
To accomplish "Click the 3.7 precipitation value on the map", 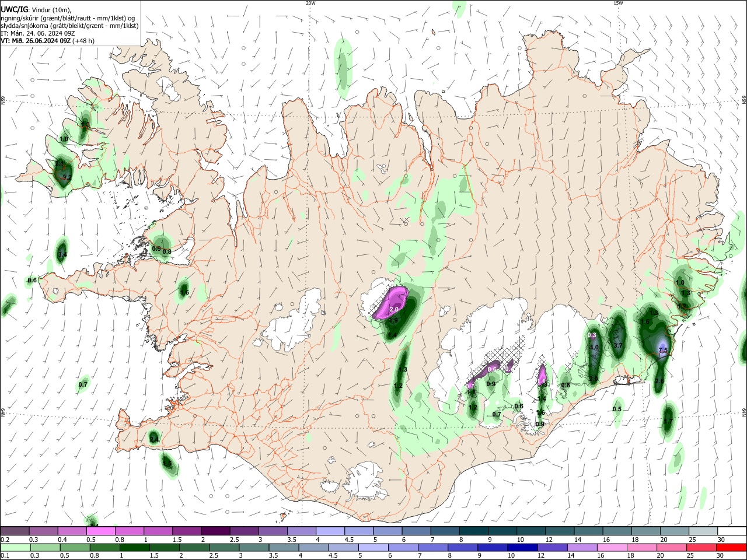I will pos(619,345).
